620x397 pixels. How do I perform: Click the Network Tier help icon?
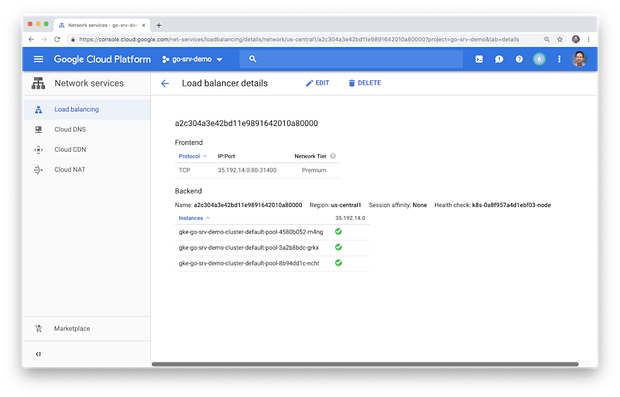point(333,156)
